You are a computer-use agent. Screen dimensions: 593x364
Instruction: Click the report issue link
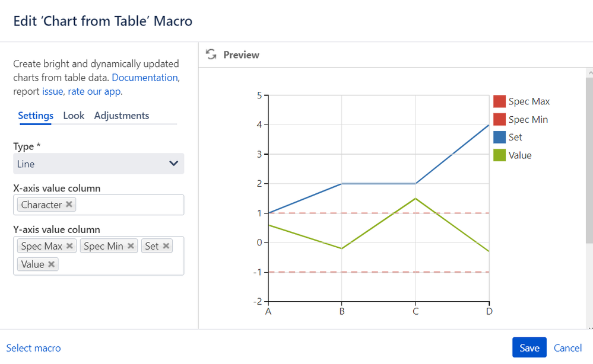pyautogui.click(x=52, y=91)
